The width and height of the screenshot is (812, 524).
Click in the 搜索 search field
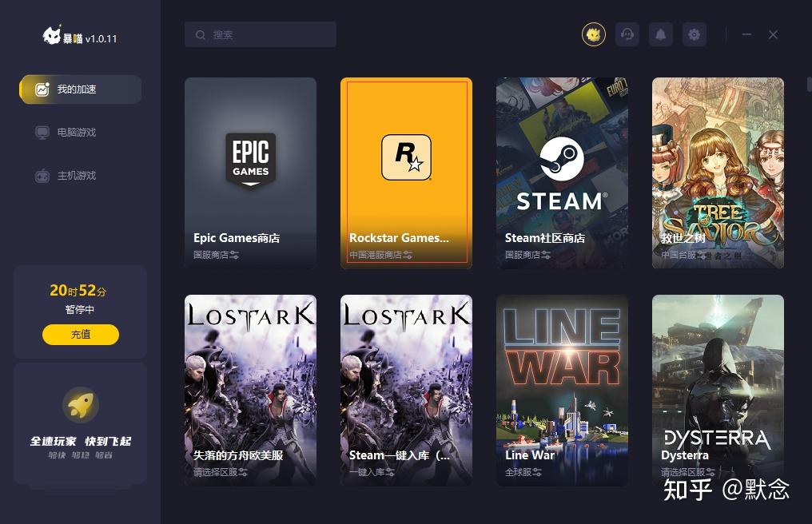click(x=261, y=34)
